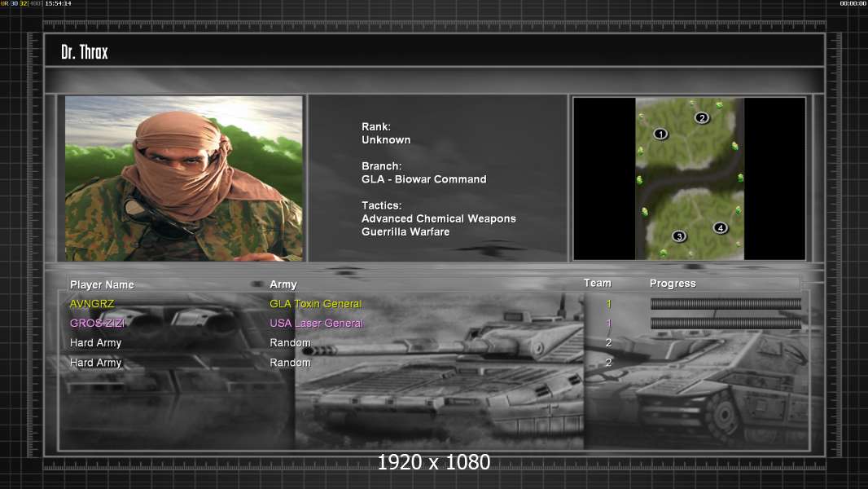
Task: Click GLA Toxin General army entry
Action: pos(316,303)
